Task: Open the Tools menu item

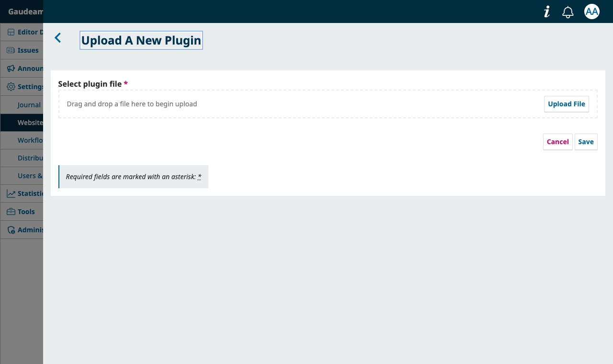Action: (22, 212)
